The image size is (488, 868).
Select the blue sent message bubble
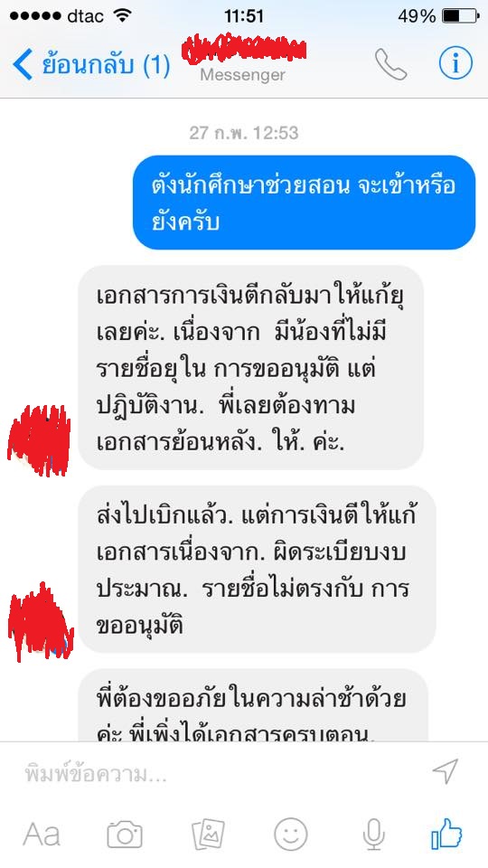click(304, 203)
